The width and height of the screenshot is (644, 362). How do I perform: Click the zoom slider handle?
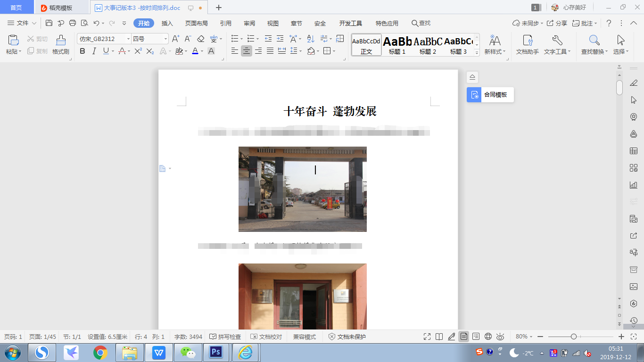[574, 337]
